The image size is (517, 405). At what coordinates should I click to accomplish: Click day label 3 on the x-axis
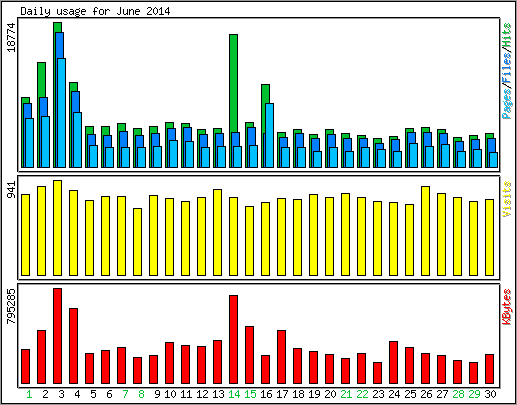pos(61,395)
